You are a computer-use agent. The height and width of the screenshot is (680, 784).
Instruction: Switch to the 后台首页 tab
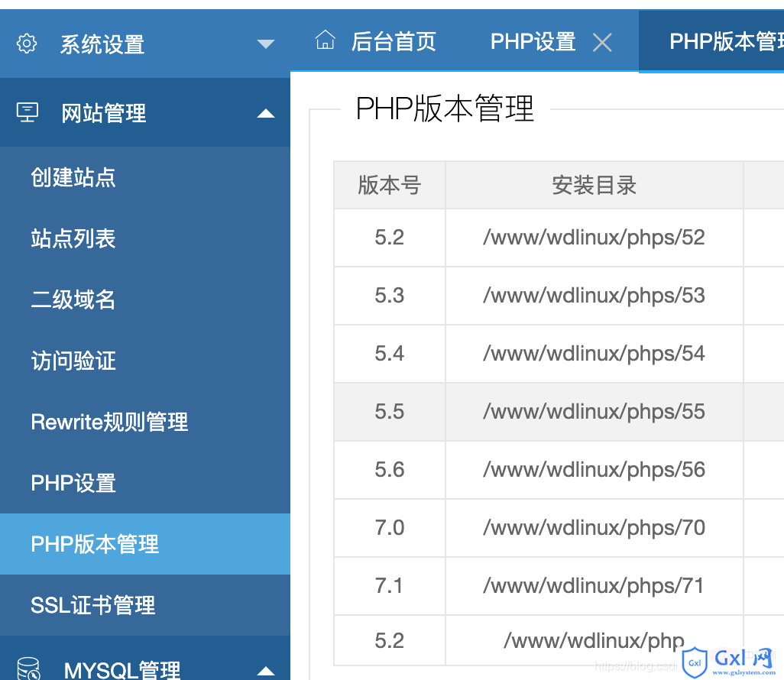(x=375, y=41)
